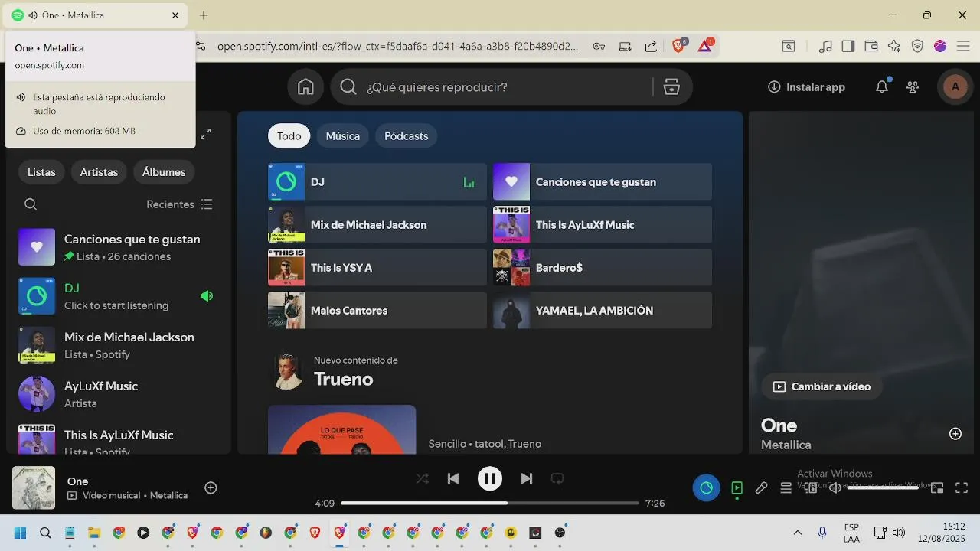Viewport: 980px width, 551px height.
Task: Toggle shuffle playback
Action: click(x=422, y=479)
